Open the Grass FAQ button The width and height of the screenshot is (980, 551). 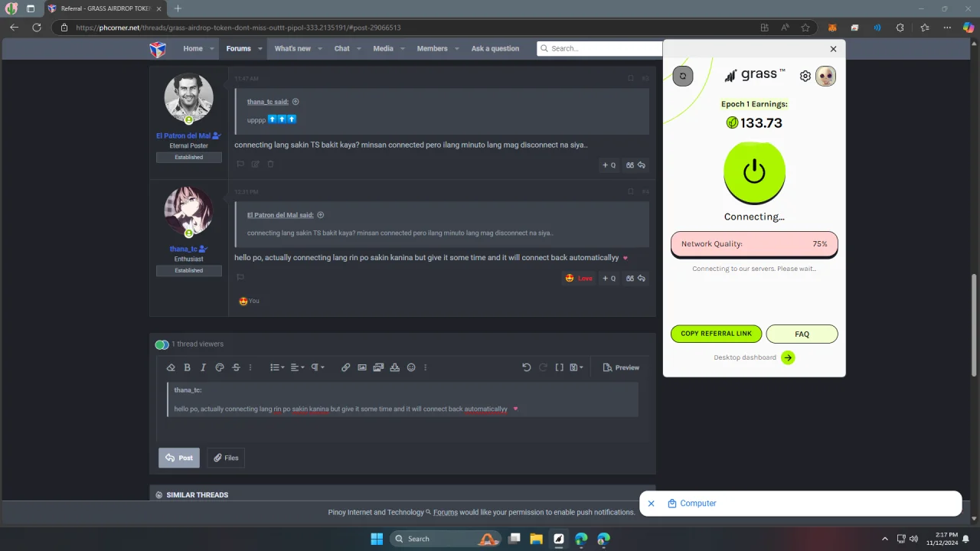(x=802, y=334)
